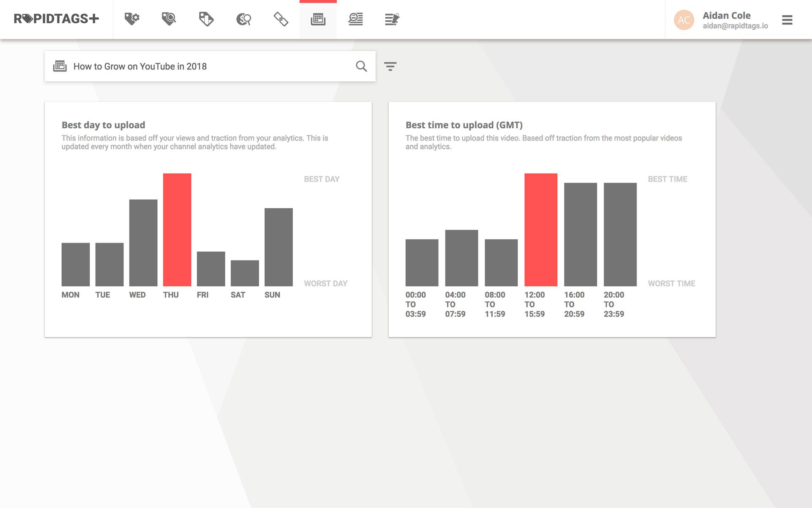Click the '16:00 TO 20:59' time label

pos(574,304)
